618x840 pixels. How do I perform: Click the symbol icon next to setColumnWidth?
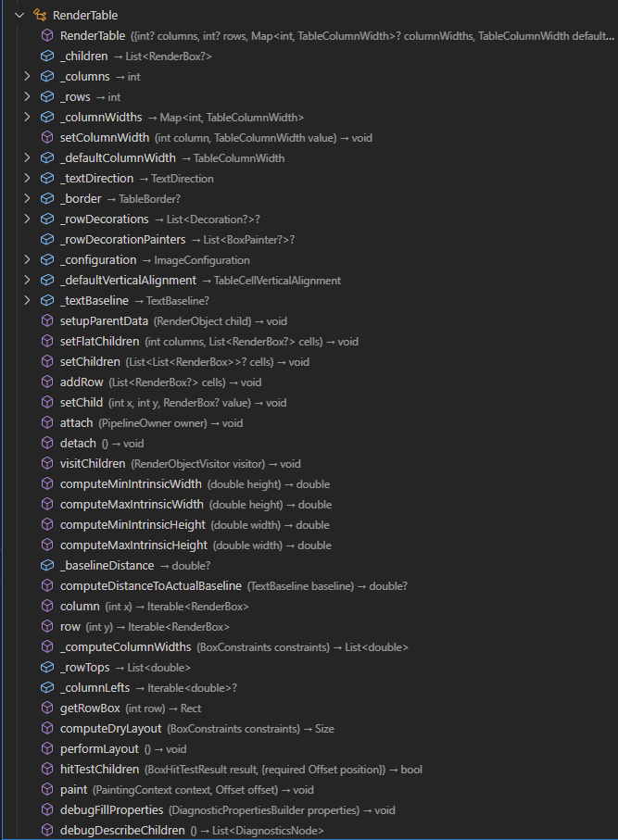point(47,137)
